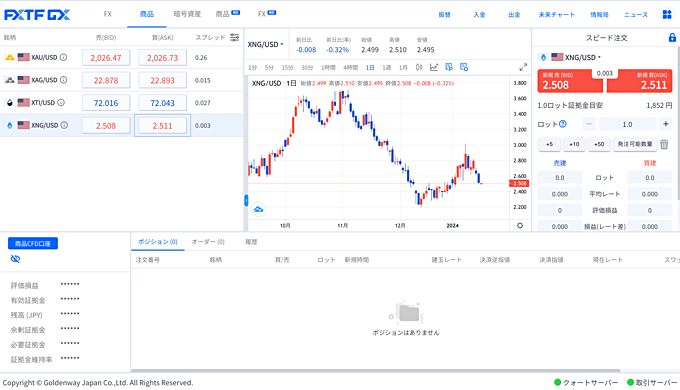Viewport: 680px width, 390px height.
Task: Open 振替 link
Action: tap(444, 15)
